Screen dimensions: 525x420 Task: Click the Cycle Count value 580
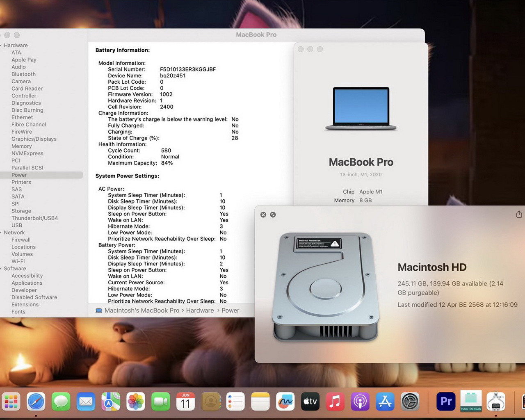pos(166,151)
